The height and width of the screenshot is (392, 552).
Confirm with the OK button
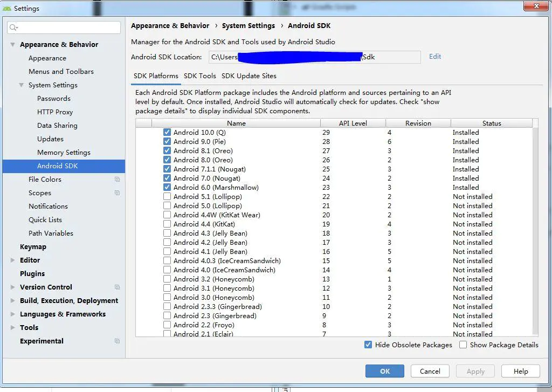[385, 371]
